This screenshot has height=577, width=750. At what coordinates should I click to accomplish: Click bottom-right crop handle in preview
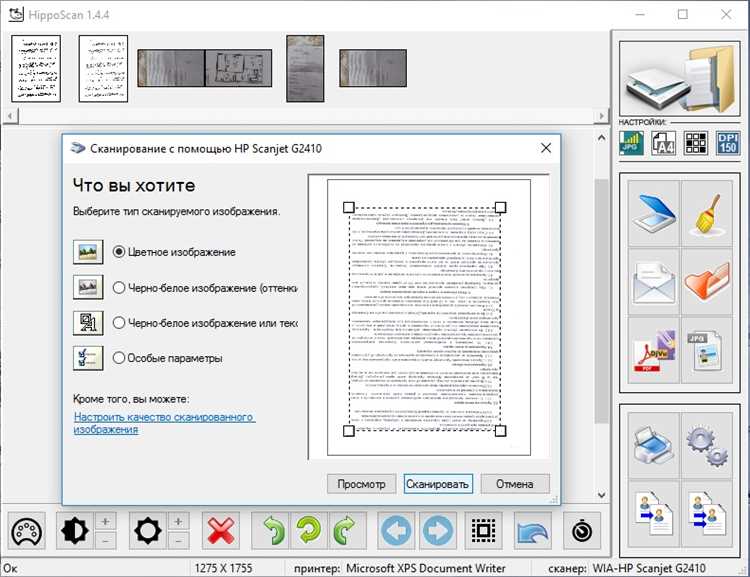coord(500,431)
